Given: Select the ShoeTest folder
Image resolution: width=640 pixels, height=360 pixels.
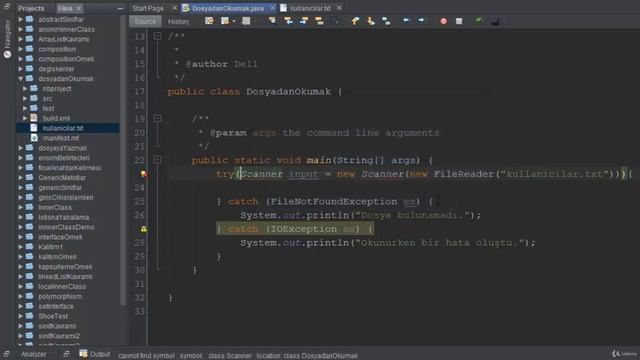Looking at the screenshot, I should [53, 316].
